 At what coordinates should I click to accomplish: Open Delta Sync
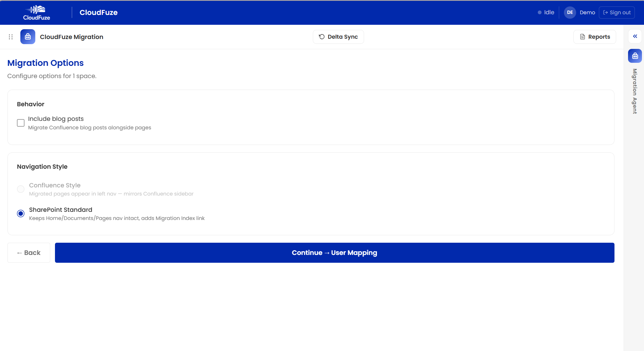coord(338,37)
